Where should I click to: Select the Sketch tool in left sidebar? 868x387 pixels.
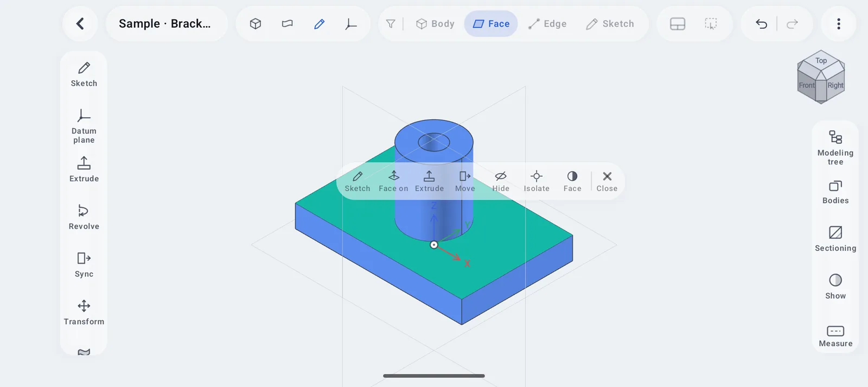(84, 75)
